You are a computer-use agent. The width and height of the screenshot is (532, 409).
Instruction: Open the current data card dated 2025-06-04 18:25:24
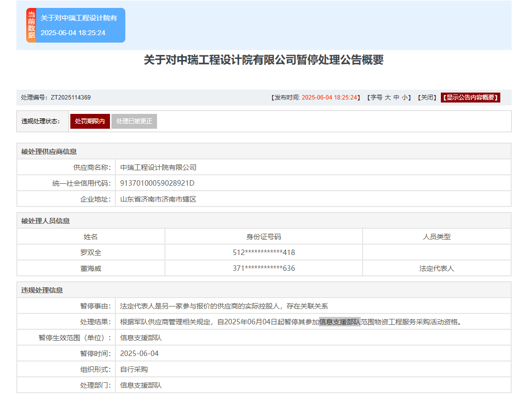[x=76, y=25]
